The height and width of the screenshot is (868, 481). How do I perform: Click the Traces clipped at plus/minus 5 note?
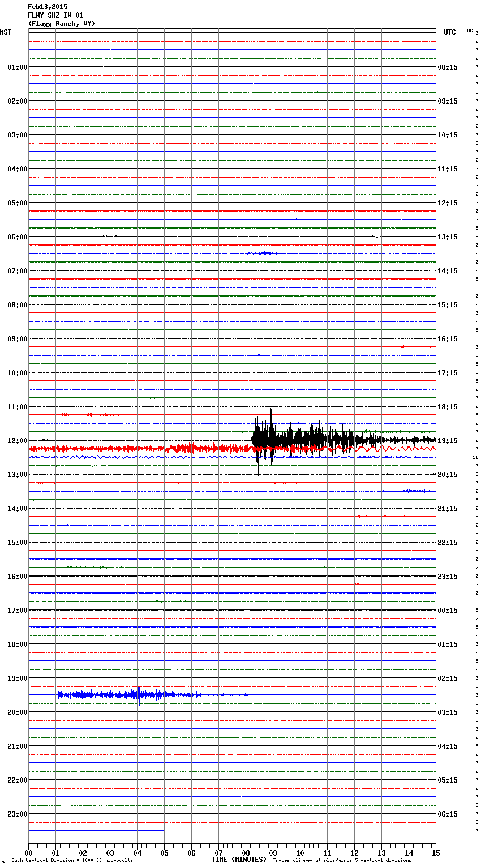tap(342, 861)
